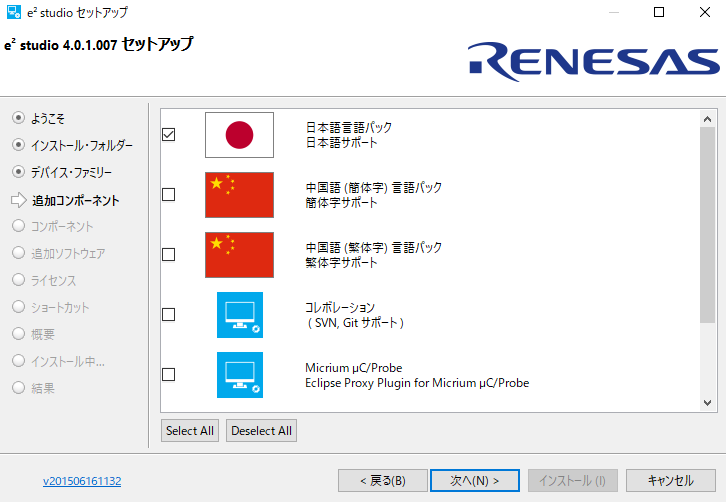Select the 追加ソフトウェア step radio button
The height and width of the screenshot is (502, 726).
pyautogui.click(x=18, y=253)
